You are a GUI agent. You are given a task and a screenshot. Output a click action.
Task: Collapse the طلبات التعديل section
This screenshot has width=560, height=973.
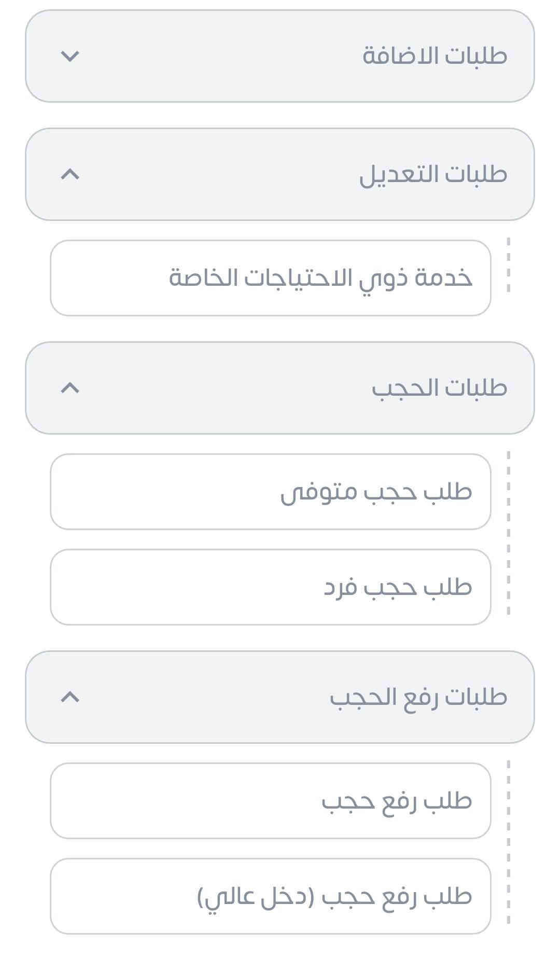pos(280,174)
